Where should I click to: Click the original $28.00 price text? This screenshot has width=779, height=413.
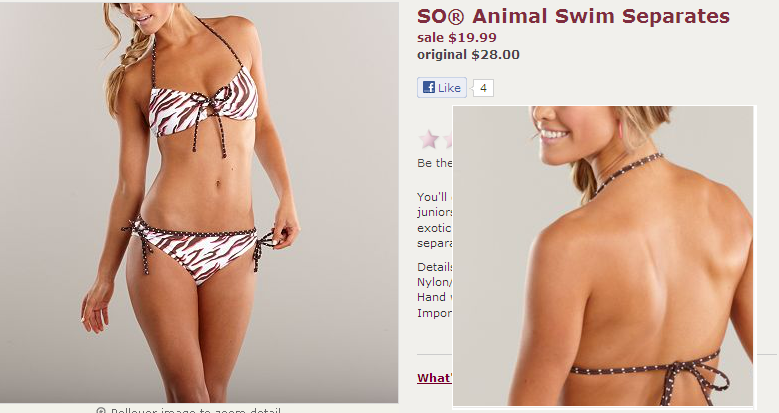tap(468, 54)
